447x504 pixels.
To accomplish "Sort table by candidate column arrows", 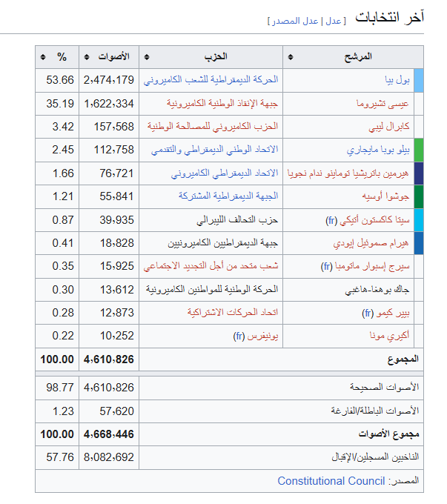I will click(291, 57).
